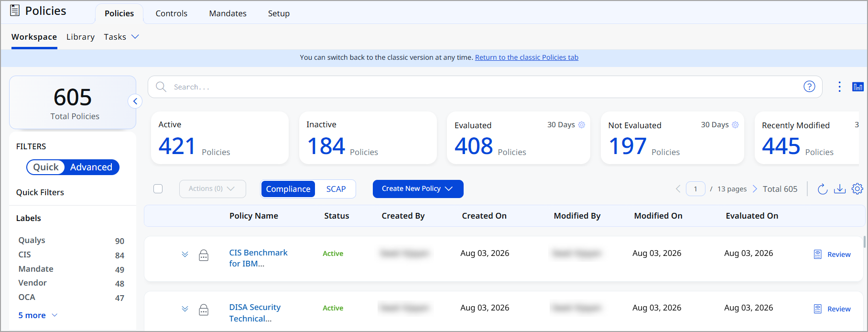Switch to the Library sub-tab

click(80, 37)
